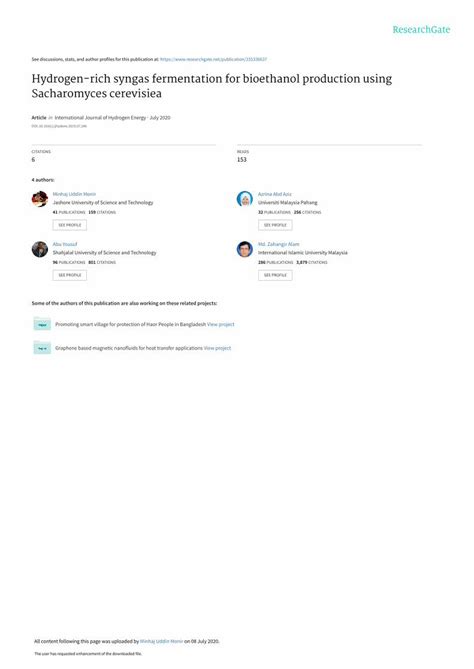Click See Profile button under Azrina Abd Aziz
This screenshot has height=669, width=474.
[x=275, y=225]
